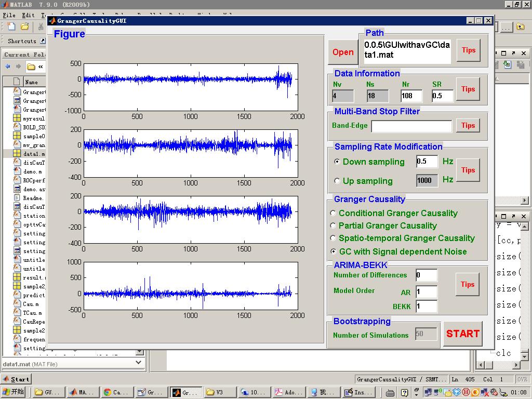
Task: Click the Open folder icon in MATLAB toolbar
Action: (24, 26)
